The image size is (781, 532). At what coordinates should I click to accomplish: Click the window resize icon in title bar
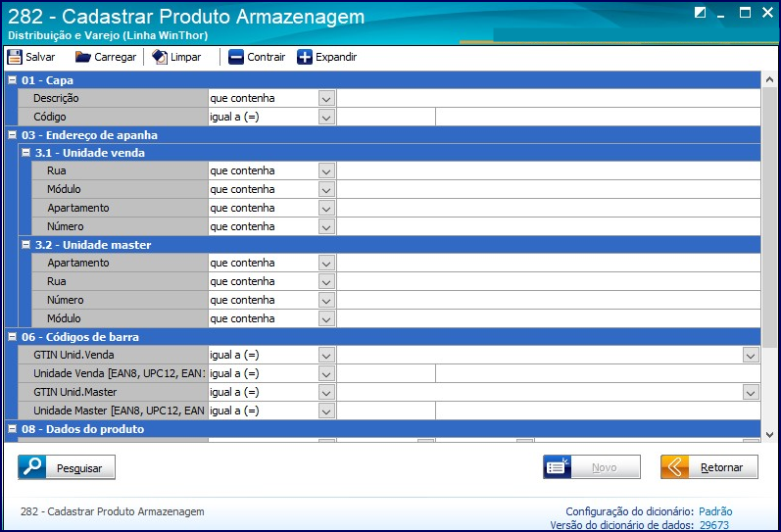point(700,13)
